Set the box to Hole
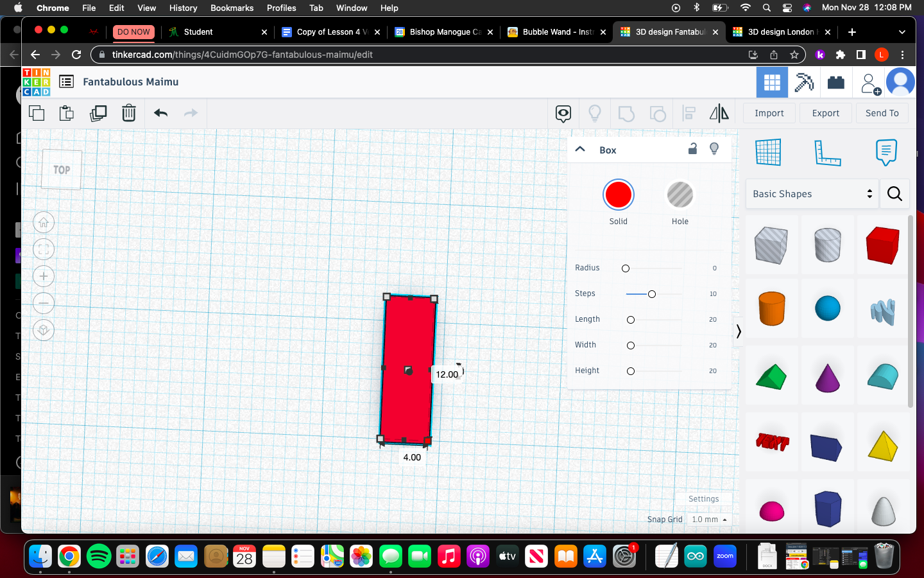Screen dimensions: 924x578 680,195
